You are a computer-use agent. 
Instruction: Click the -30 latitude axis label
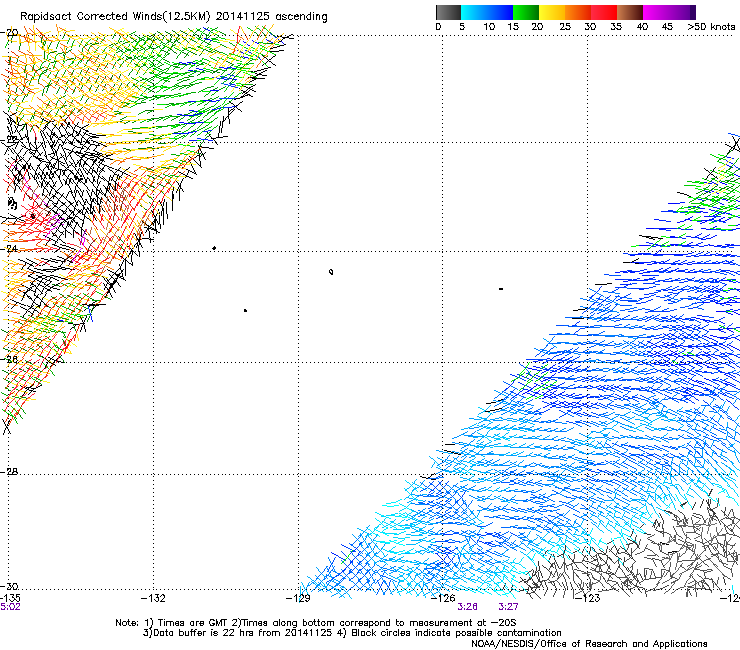click(x=9, y=586)
